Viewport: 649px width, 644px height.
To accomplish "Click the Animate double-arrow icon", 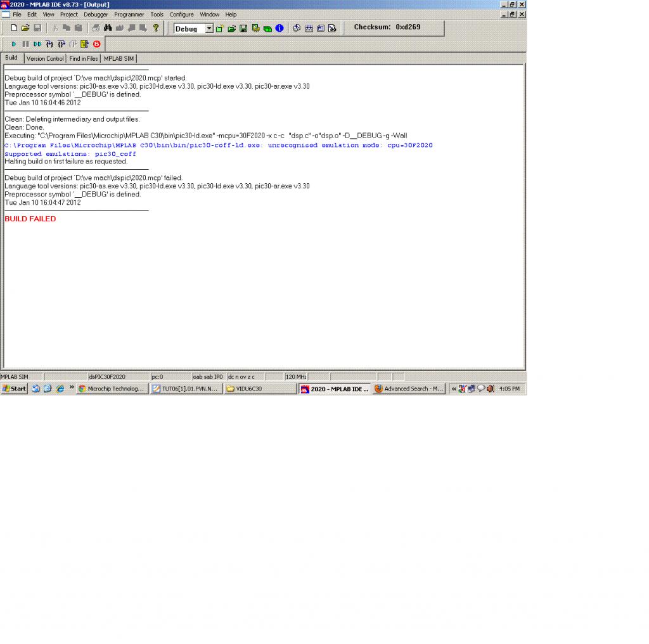I will (x=37, y=44).
